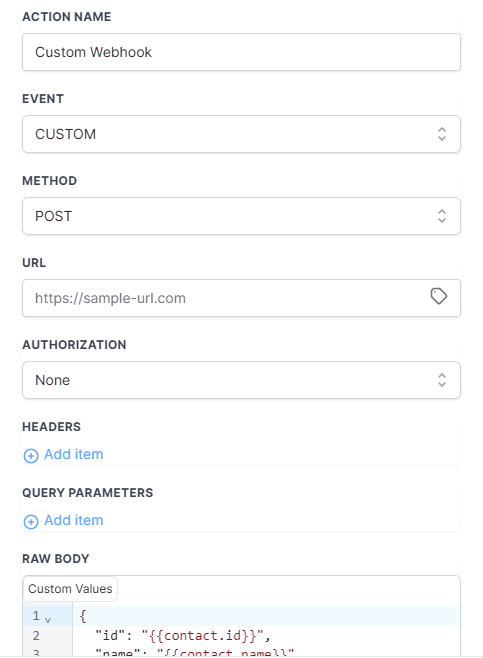Screen dimensions: 483x658
Task: Click the plus icon under Query Parameters
Action: [x=31, y=522]
